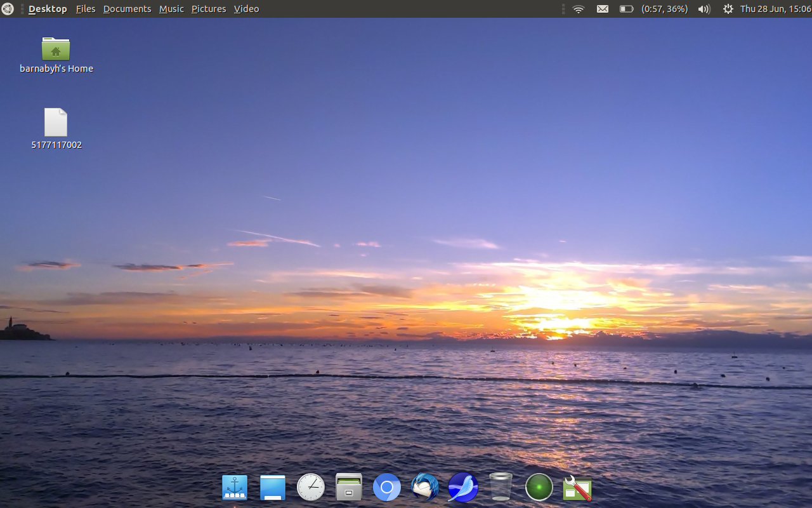Click the battery icon in the top panel
The width and height of the screenshot is (812, 508).
coord(627,9)
